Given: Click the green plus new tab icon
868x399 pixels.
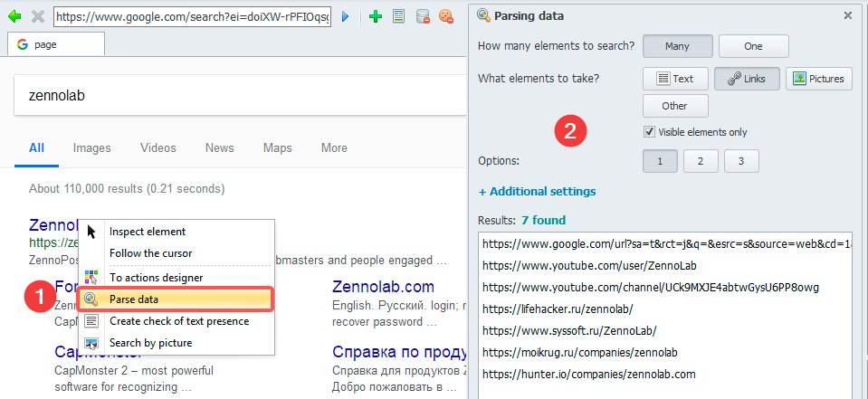Looking at the screenshot, I should point(376,16).
